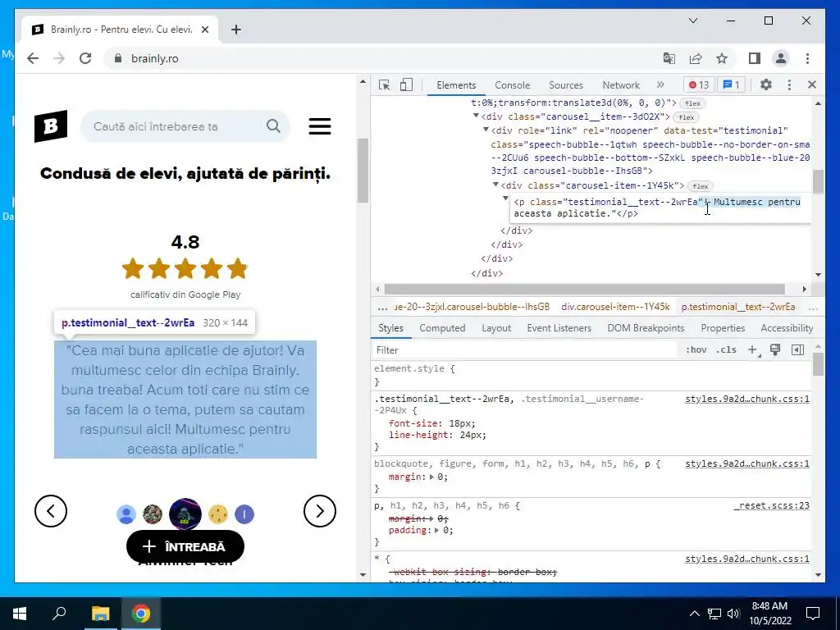Open the Accessibility tab
The height and width of the screenshot is (630, 840).
(x=787, y=328)
